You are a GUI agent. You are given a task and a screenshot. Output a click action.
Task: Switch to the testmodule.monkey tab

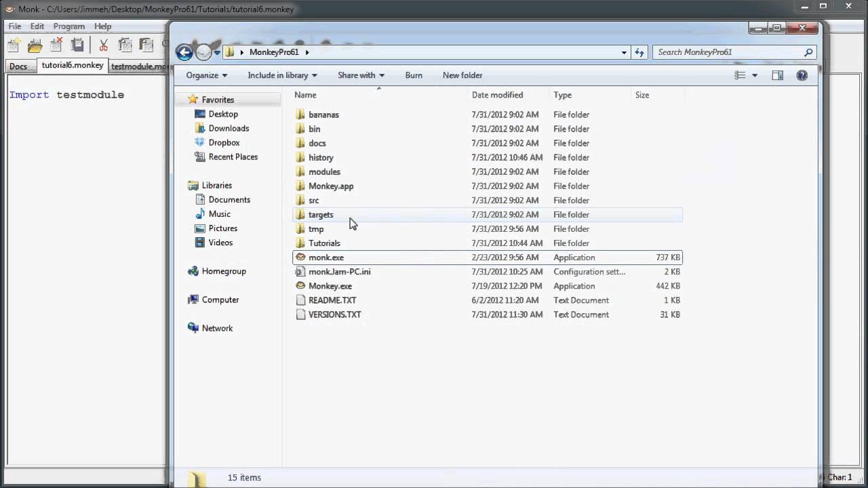tap(138, 66)
